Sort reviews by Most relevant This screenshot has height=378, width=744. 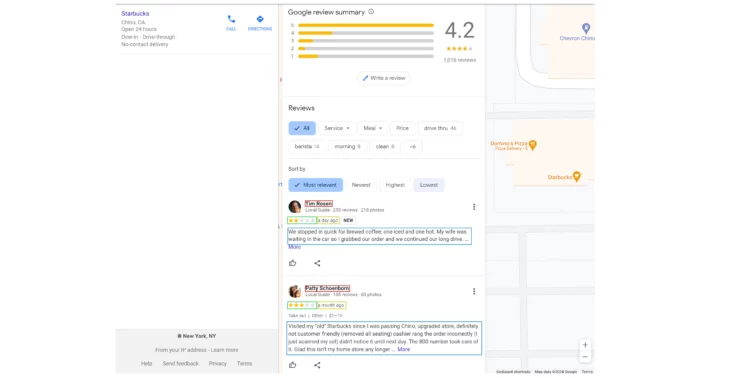(316, 185)
